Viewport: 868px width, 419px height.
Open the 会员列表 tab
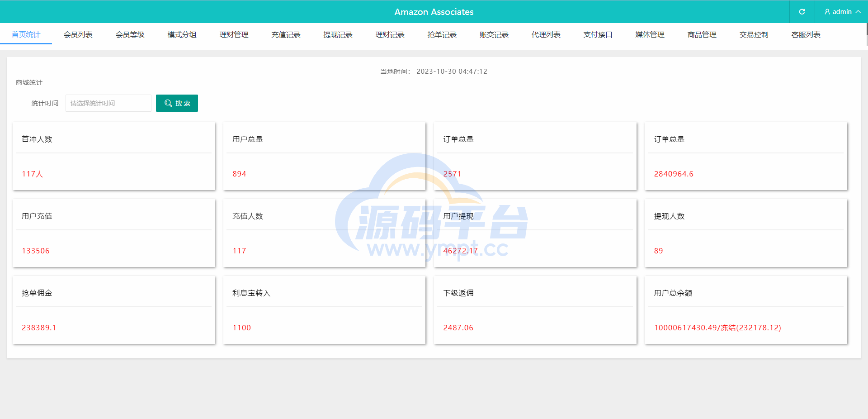click(x=78, y=34)
